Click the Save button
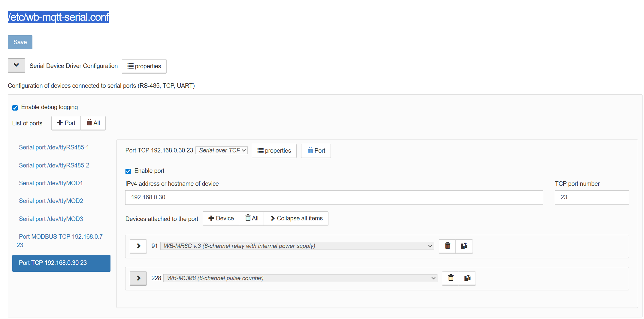This screenshot has height=319, width=644. click(20, 42)
